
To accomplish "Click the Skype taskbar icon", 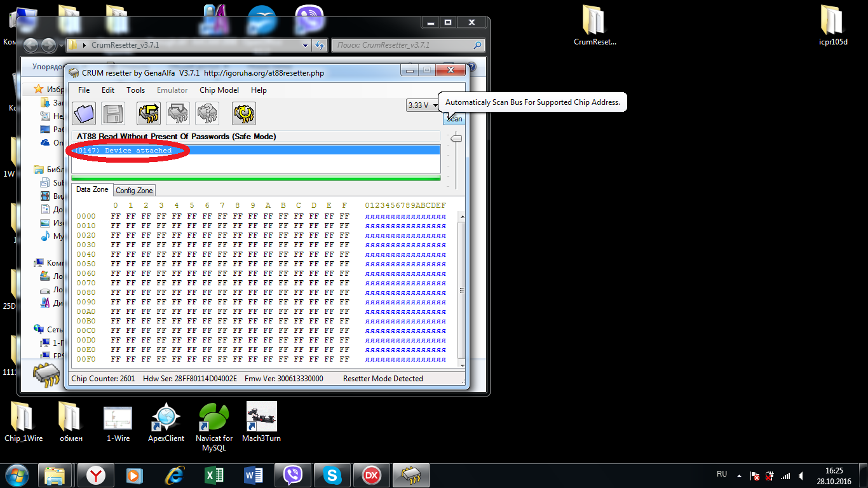I will point(332,475).
